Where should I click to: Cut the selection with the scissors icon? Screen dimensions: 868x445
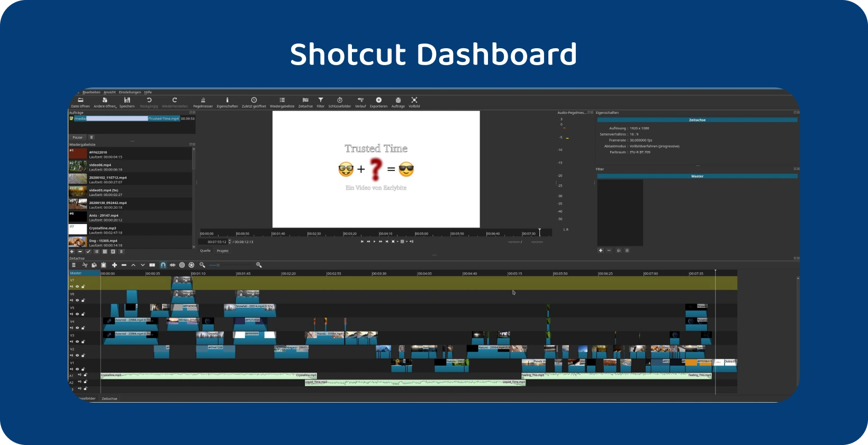(x=85, y=265)
